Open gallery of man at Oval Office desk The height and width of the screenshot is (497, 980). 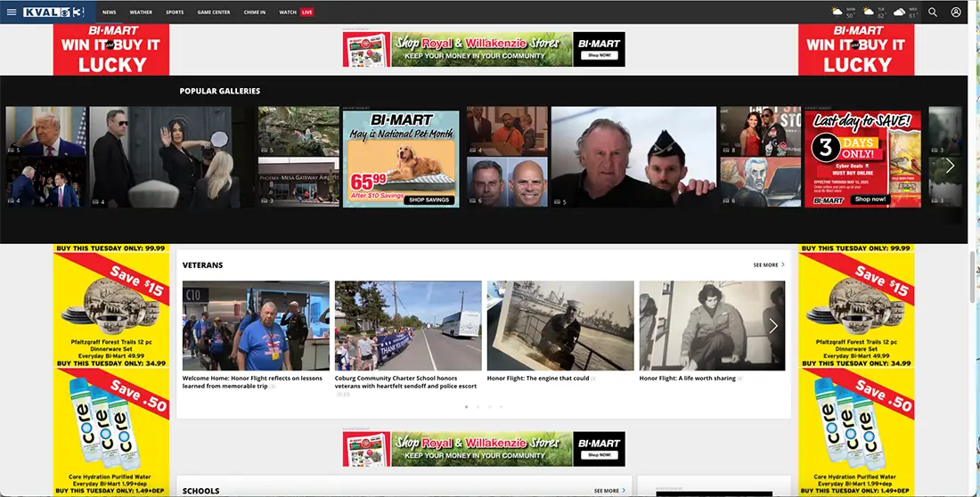(x=45, y=131)
